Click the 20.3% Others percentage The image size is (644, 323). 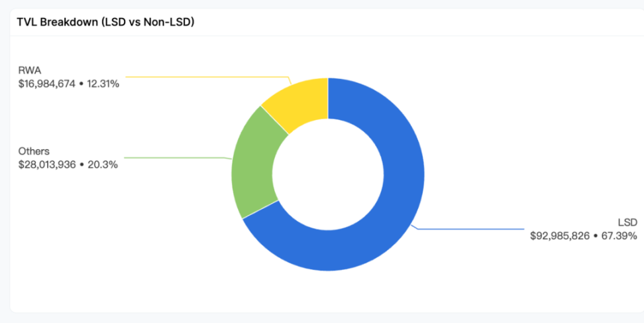(x=103, y=164)
